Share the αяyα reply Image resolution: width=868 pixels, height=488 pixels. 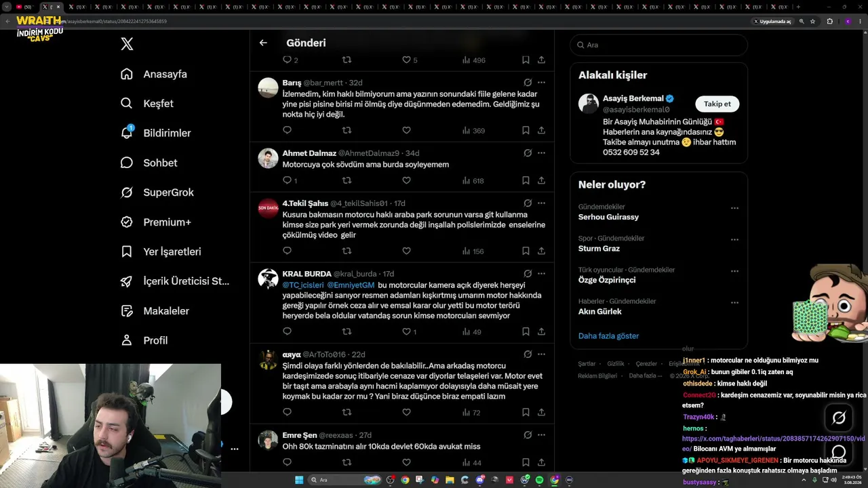[x=541, y=412]
